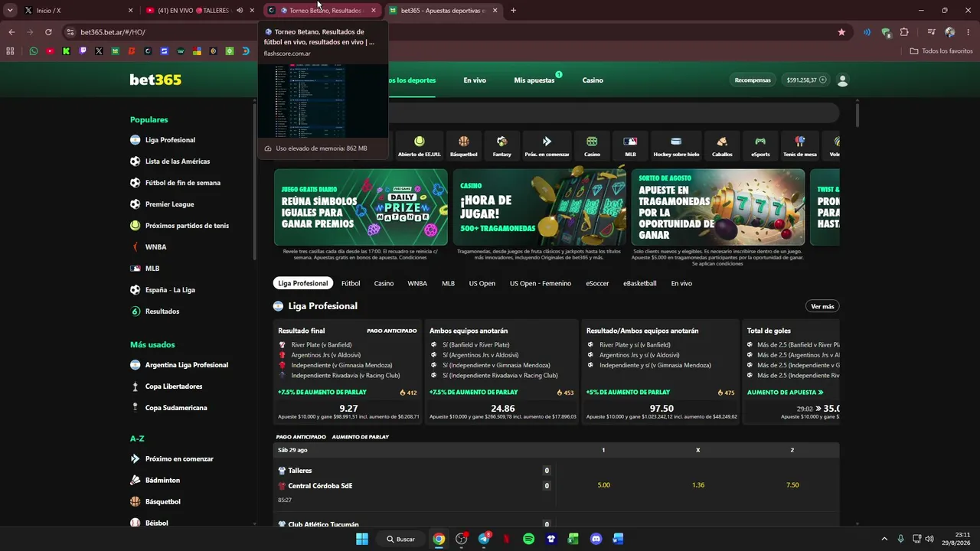This screenshot has width=980, height=551.
Task: Open the Daily Prize Matcher promo banner
Action: tap(361, 207)
